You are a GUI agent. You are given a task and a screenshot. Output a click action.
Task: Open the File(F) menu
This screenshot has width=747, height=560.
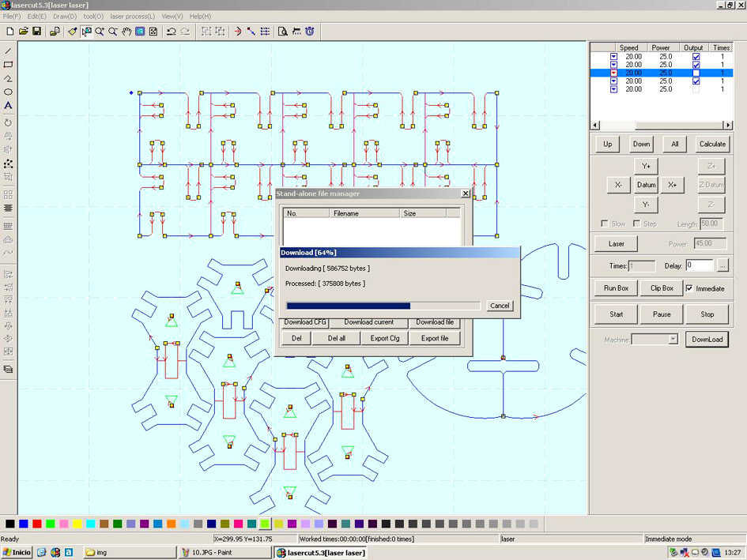coord(12,16)
